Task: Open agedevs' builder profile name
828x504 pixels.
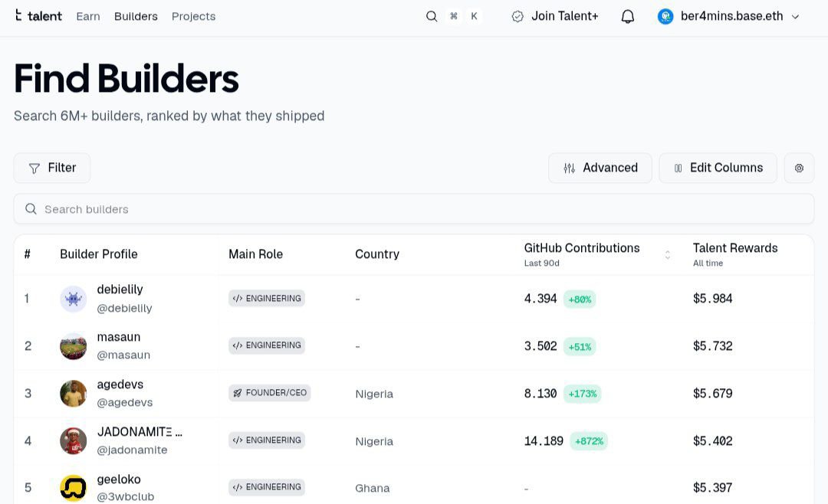Action: [x=120, y=385]
